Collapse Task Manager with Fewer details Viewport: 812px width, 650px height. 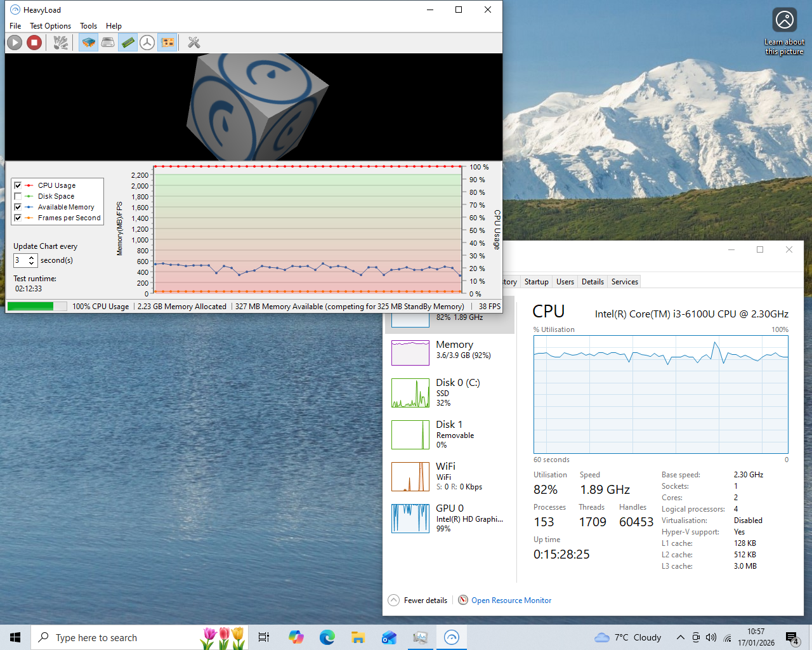tap(417, 600)
